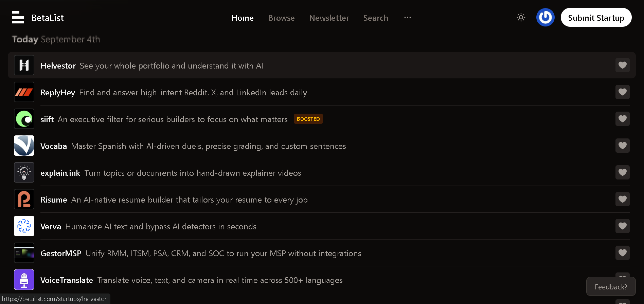Viewport: 644px width, 304px height.
Task: Click the ReplyHey red stripes logo
Action: (x=24, y=92)
